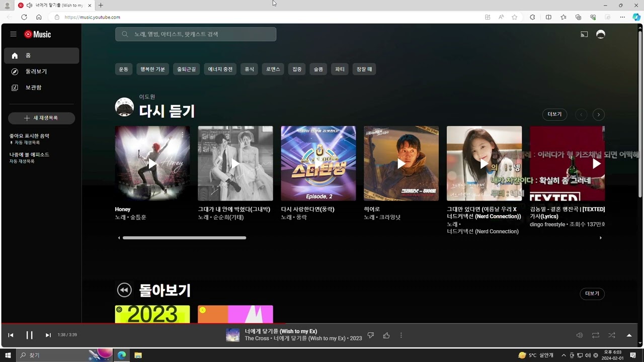The width and height of the screenshot is (644, 362).
Task: Toggle the player volume icon
Action: pos(580,335)
